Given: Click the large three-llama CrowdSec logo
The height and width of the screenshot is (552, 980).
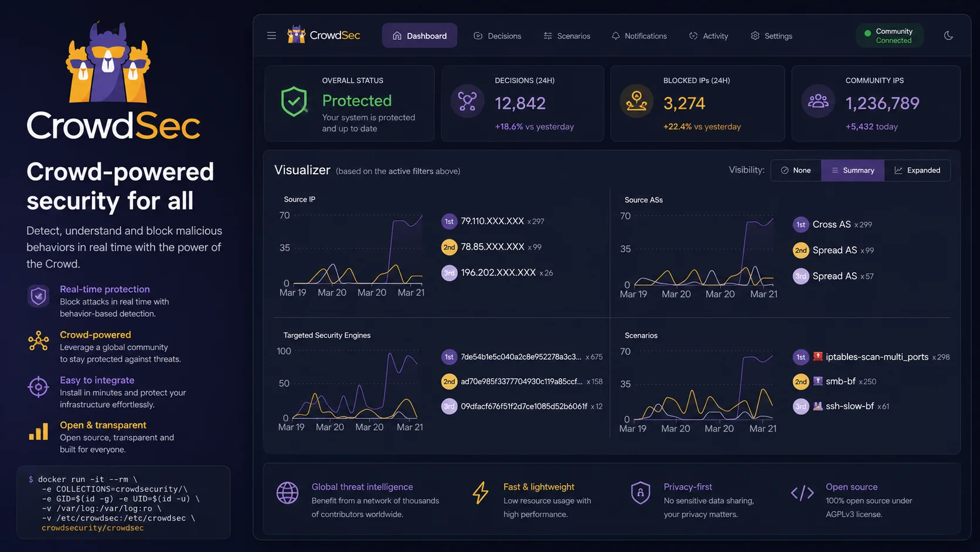Looking at the screenshot, I should (108, 62).
